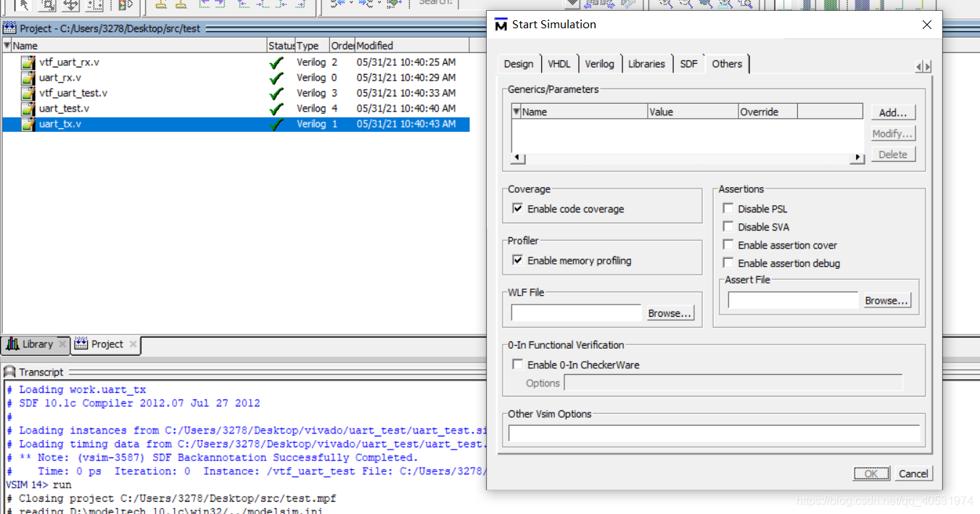Click the green status checkmark of uart_rx.v
980x514 pixels.
(276, 78)
